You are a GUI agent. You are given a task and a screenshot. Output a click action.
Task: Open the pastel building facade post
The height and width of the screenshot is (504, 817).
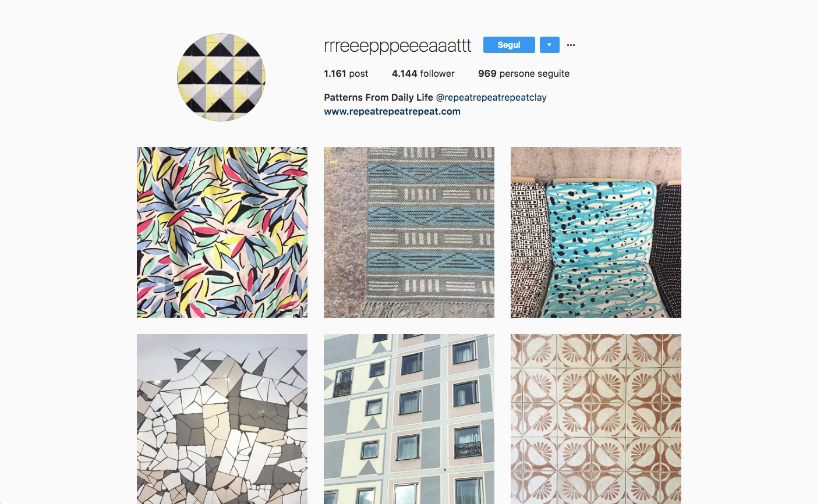coord(409,419)
